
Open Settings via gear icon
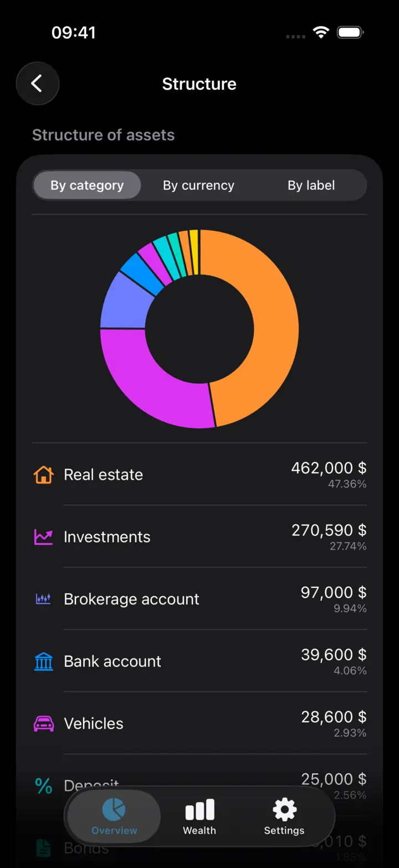pyautogui.click(x=284, y=817)
